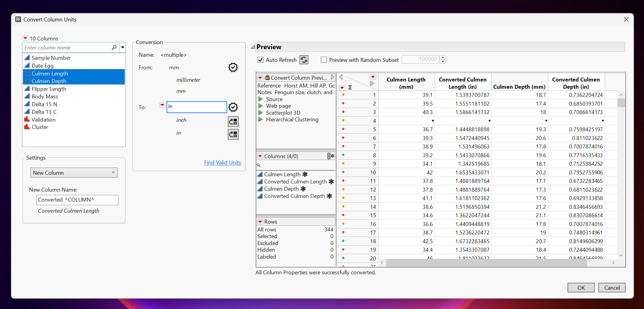Click the summation sigma icon in the table header

[350, 88]
